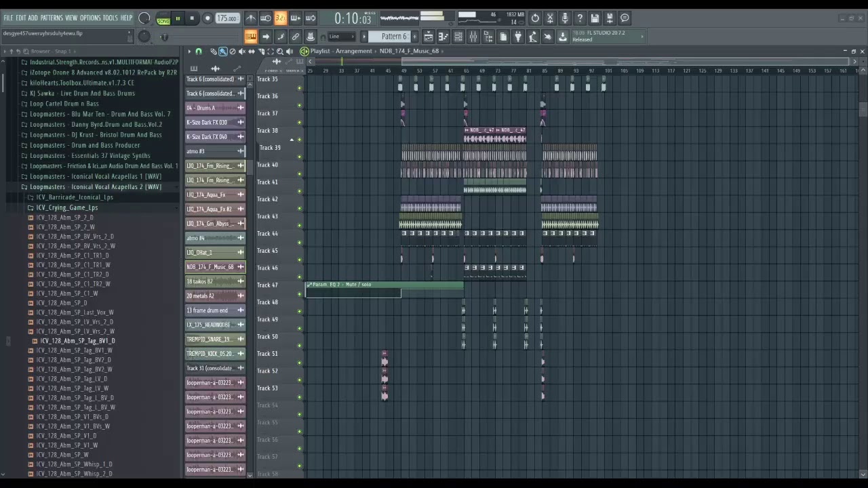Select 04 - Drums A in picker
This screenshot has width=868, height=488.
(x=216, y=108)
